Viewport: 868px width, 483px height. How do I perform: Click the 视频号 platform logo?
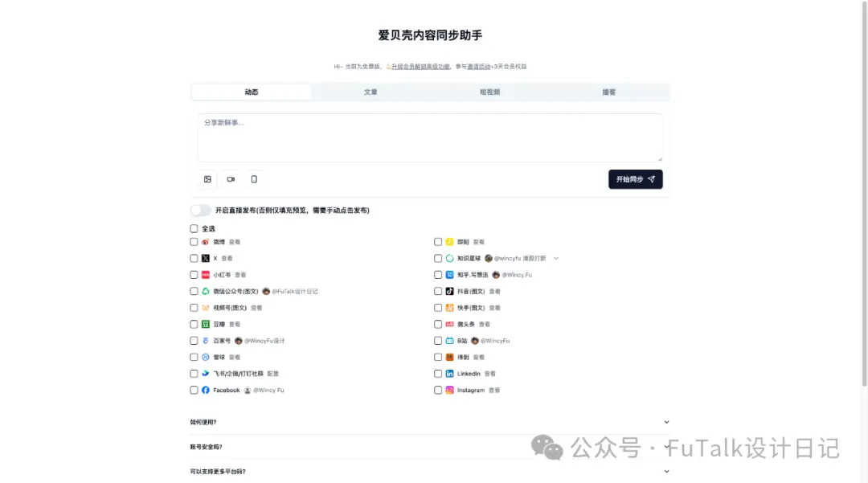pos(206,308)
